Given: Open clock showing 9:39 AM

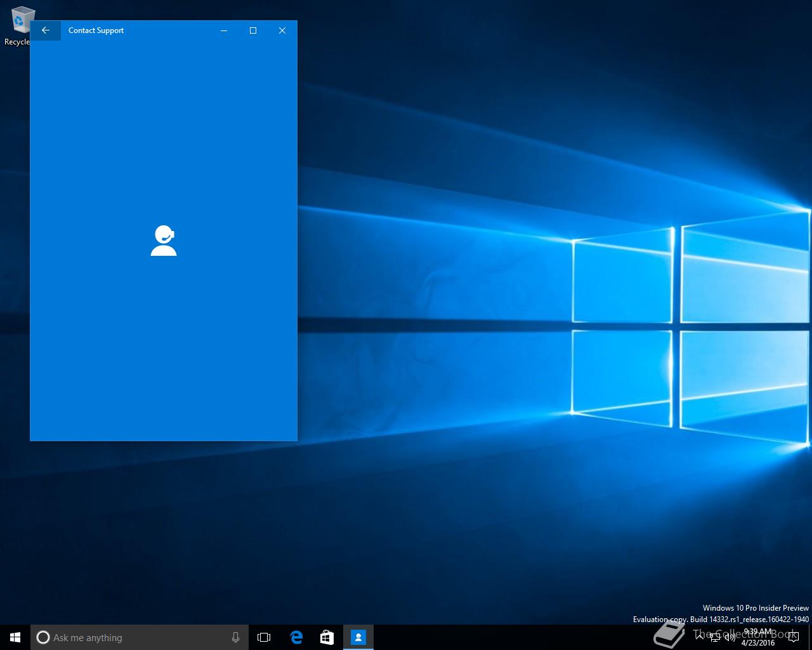Looking at the screenshot, I should coord(757,637).
